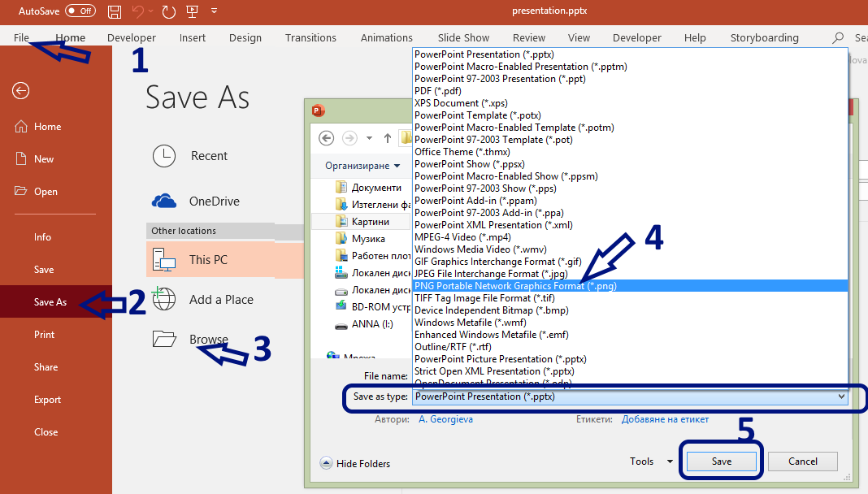Switch to the Review tab

coord(528,37)
